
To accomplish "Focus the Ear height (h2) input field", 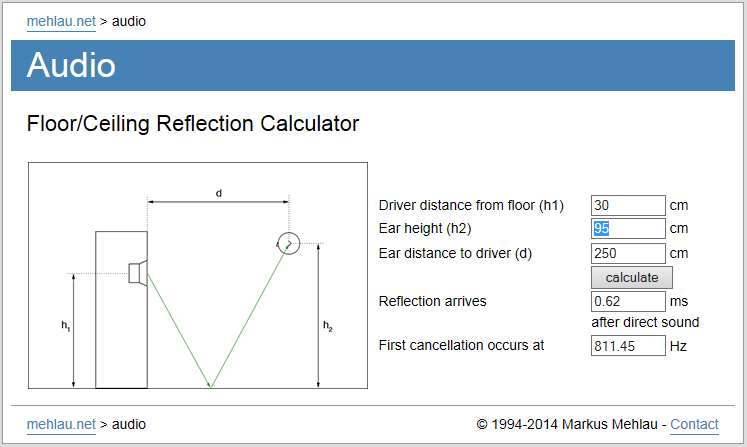I will coord(628,228).
